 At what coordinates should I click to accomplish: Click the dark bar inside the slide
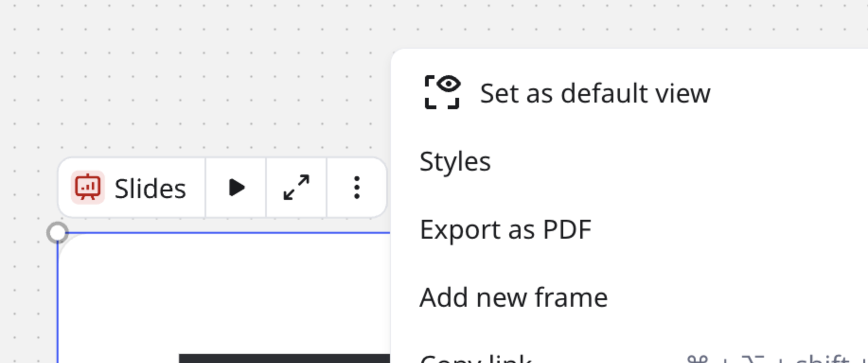(284, 358)
